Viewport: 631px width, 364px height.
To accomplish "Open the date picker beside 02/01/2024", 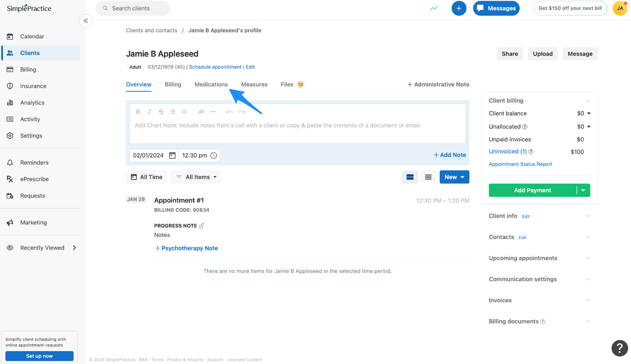I will (172, 155).
